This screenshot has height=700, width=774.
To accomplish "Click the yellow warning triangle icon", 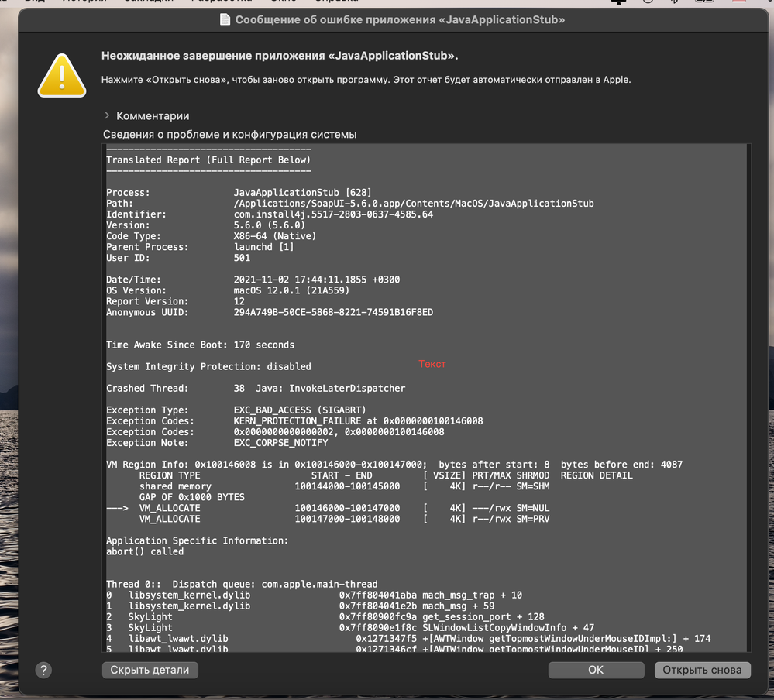I will [62, 74].
